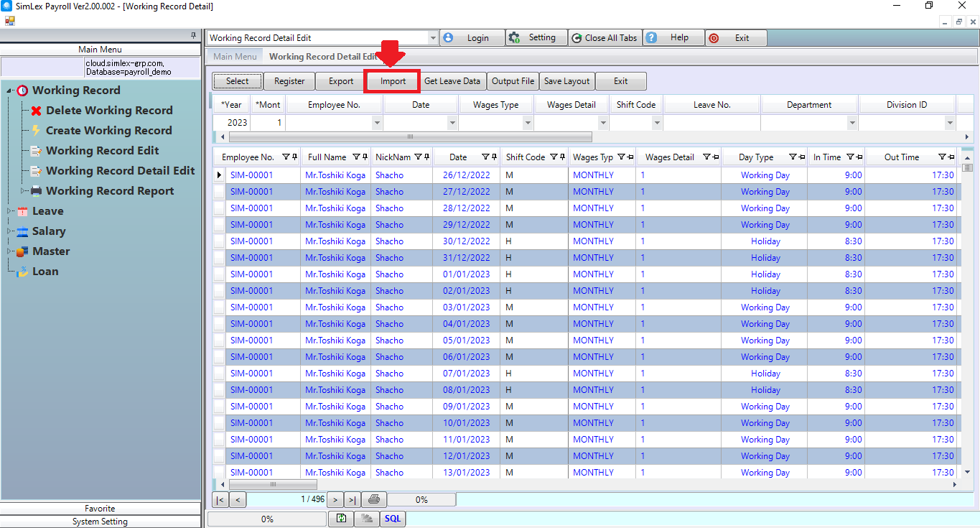Toggle the pin on the Date column

[x=495, y=157]
